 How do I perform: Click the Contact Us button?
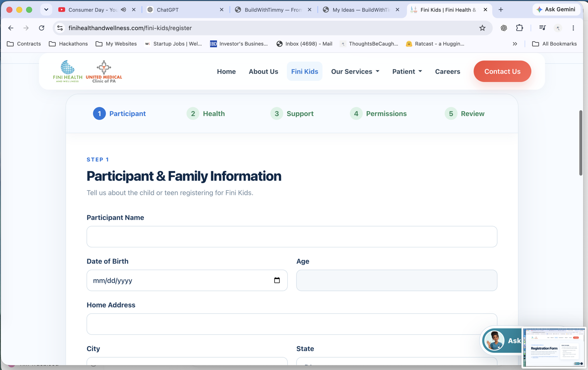tap(502, 71)
